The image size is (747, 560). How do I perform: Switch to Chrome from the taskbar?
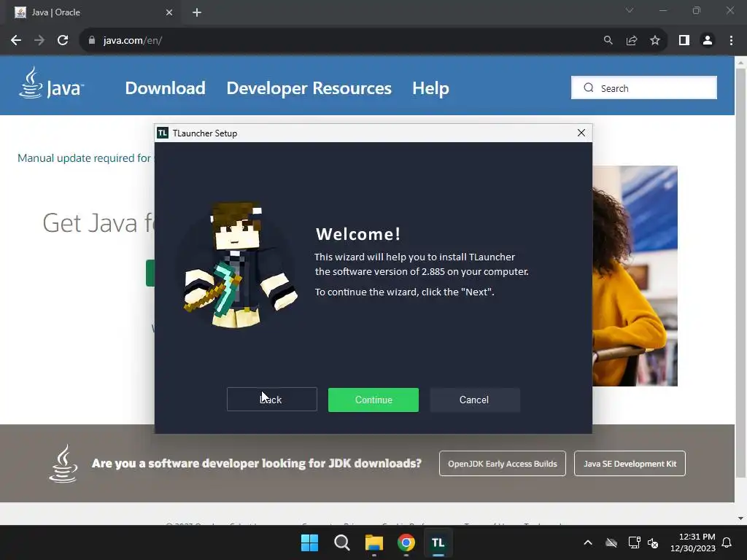406,542
